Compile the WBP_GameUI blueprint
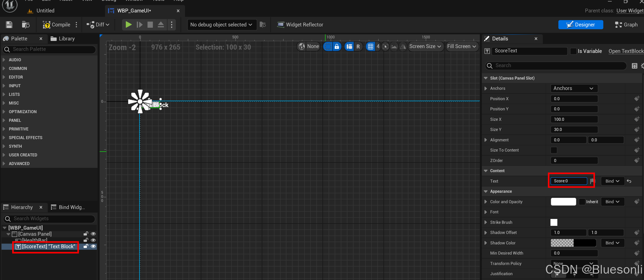The width and height of the screenshot is (644, 280). [56, 25]
